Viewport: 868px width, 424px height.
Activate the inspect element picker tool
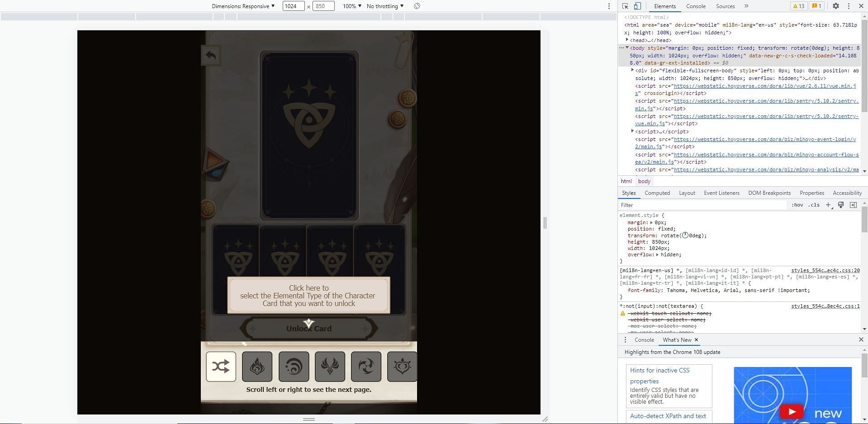click(625, 6)
